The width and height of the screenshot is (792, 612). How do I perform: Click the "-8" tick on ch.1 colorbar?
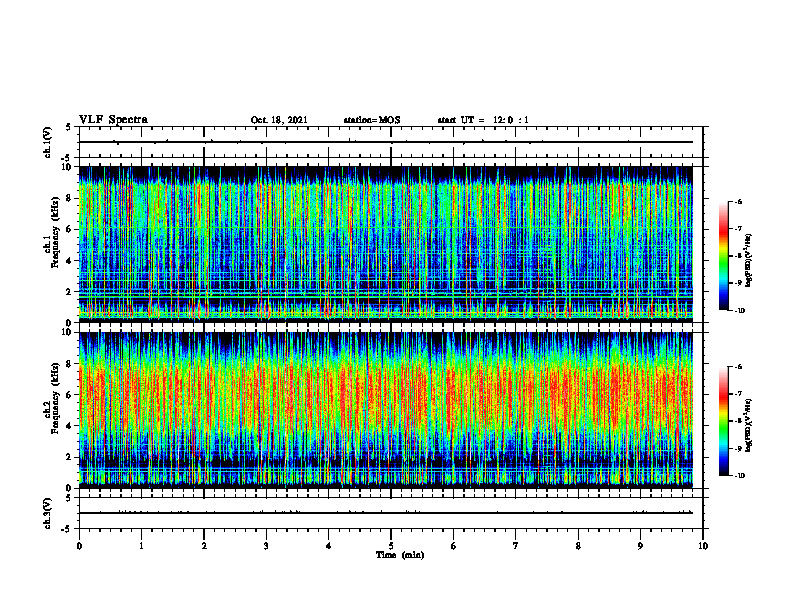coord(738,256)
